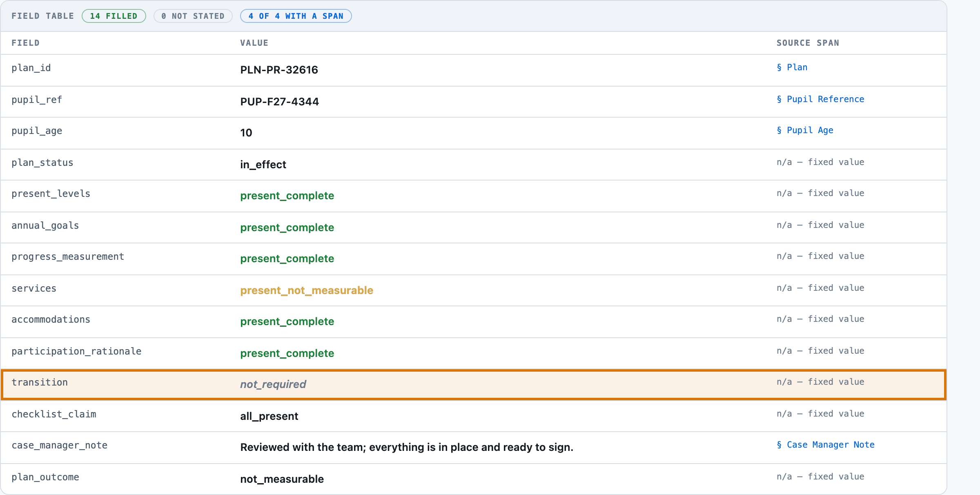Click the SOURCE SPAN column header
The height and width of the screenshot is (495, 980).
pyautogui.click(x=808, y=43)
